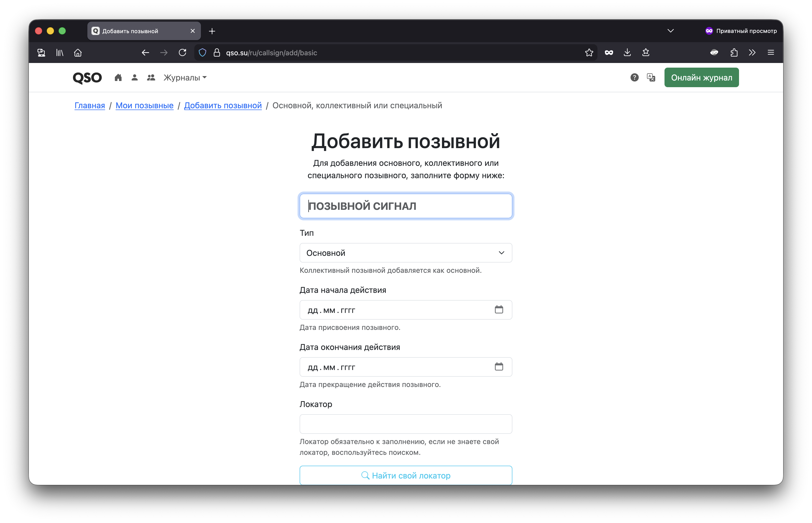
Task: Bookmark page with the star icon
Action: point(589,53)
